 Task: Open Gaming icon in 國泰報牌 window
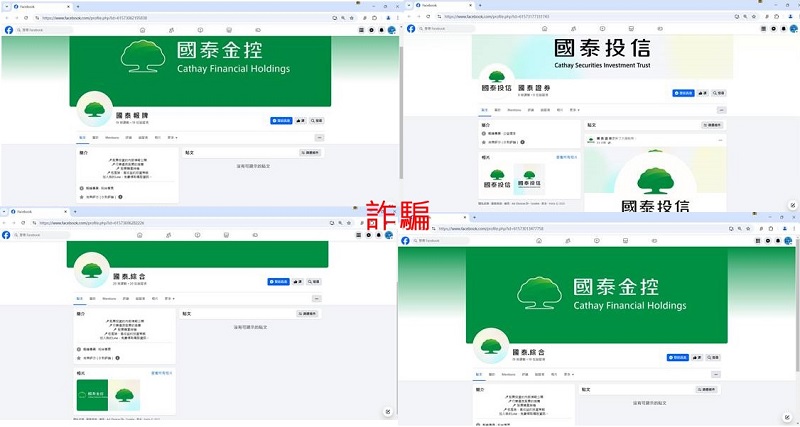(x=258, y=30)
